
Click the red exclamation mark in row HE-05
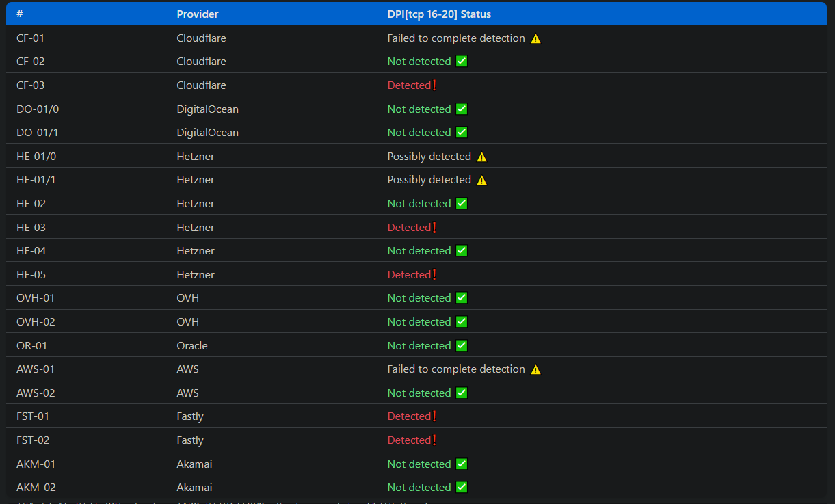pyautogui.click(x=434, y=274)
